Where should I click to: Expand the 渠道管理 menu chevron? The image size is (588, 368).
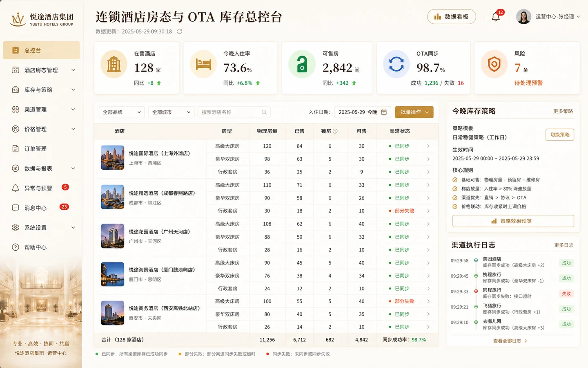[x=73, y=109]
